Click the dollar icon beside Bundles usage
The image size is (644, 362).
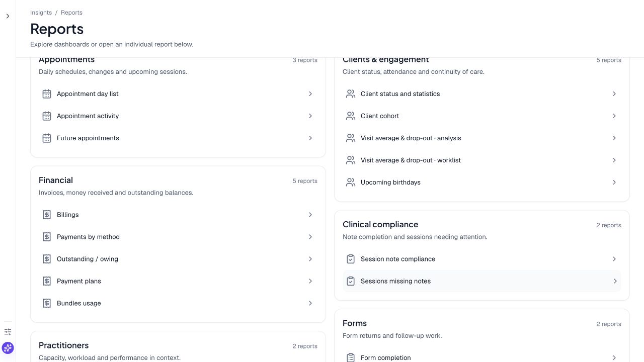pos(47,303)
